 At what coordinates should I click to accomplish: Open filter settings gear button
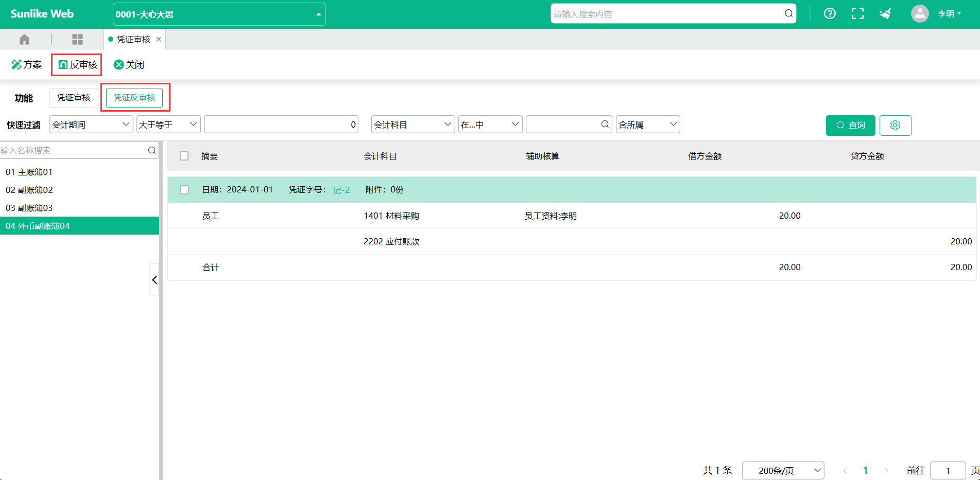895,126
